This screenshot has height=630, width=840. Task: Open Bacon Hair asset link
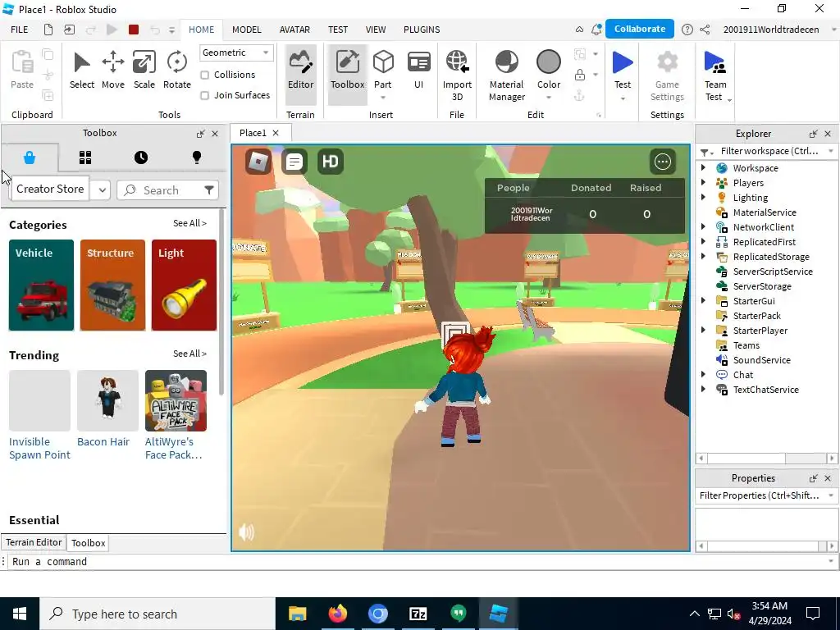point(103,442)
